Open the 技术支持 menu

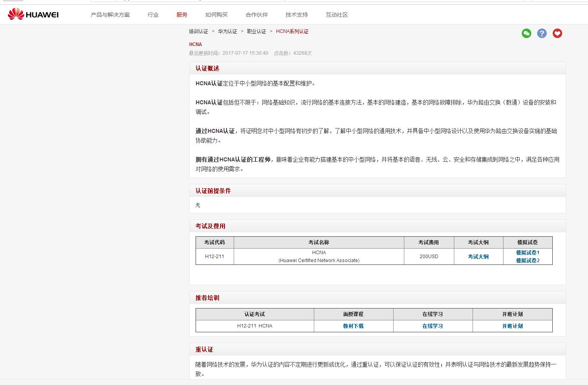[297, 15]
